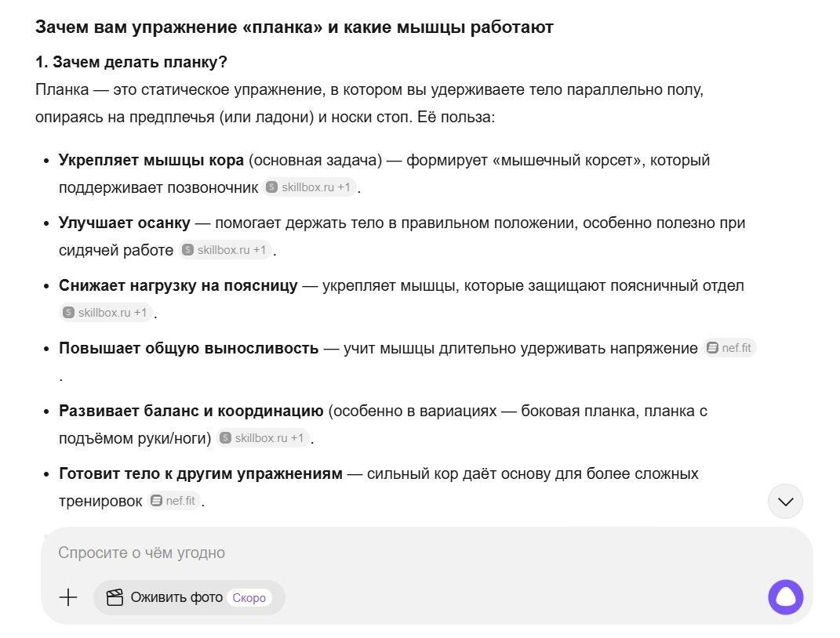Open «skillbox.ru +1» under «Снижает нагрузку на поясницу»

(106, 312)
